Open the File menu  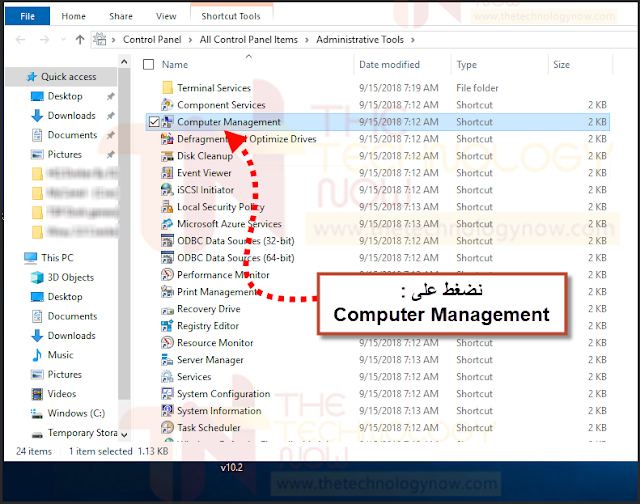pos(27,16)
